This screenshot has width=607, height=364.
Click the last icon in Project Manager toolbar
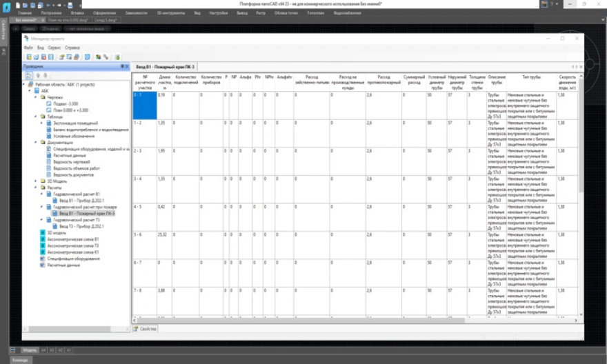[x=117, y=57]
